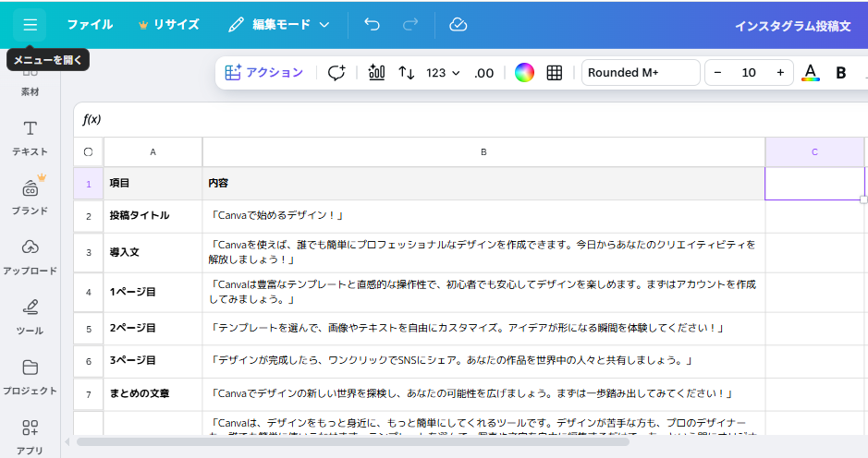This screenshot has height=458, width=868.
Task: Select row 7 header
Action: tap(89, 394)
